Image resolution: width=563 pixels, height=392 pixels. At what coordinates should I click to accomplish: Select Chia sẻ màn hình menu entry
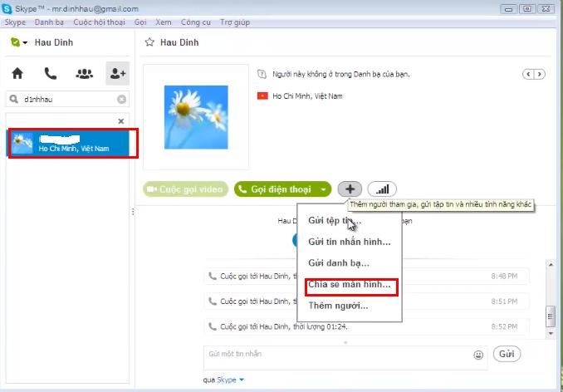click(x=351, y=287)
